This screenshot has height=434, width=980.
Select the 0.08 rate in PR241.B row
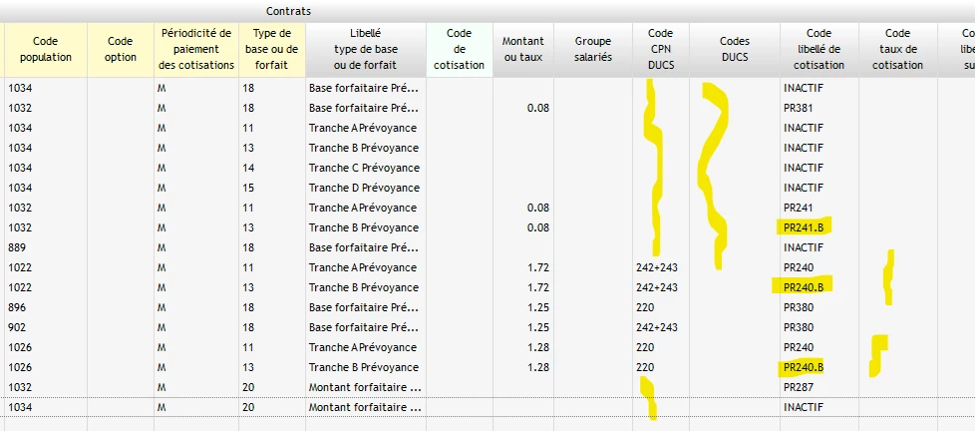(x=538, y=227)
